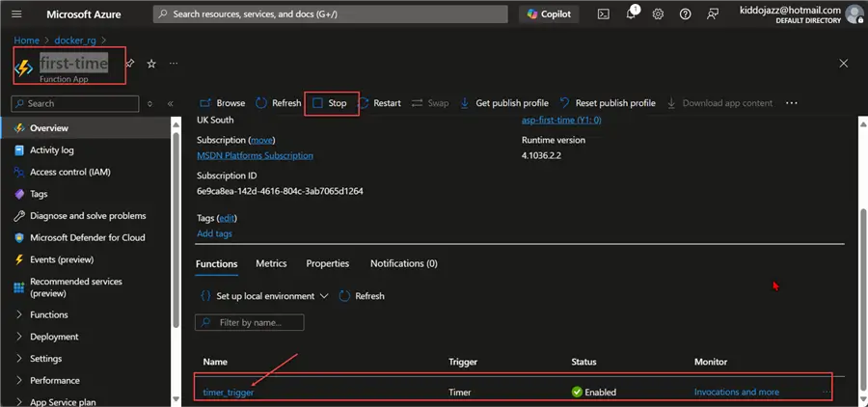The width and height of the screenshot is (868, 407).
Task: Switch to the Functions tab
Action: (216, 263)
